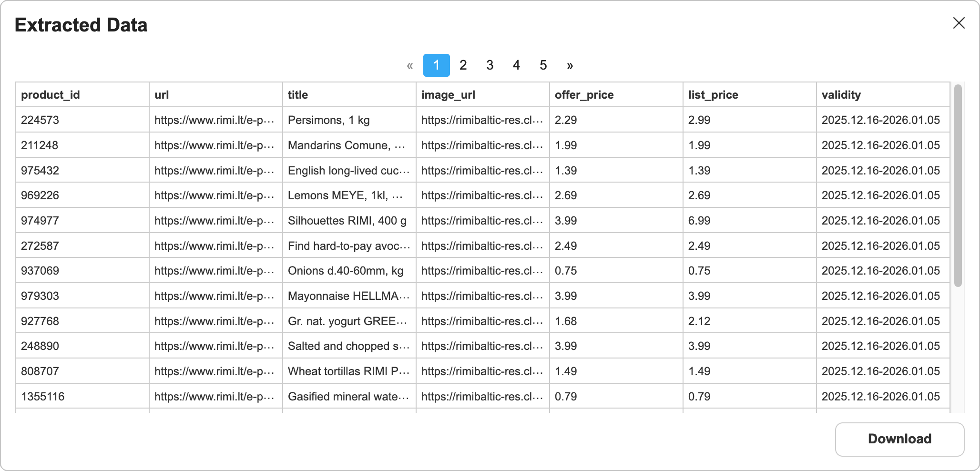
Task: Click the previous page arrow
Action: point(410,65)
